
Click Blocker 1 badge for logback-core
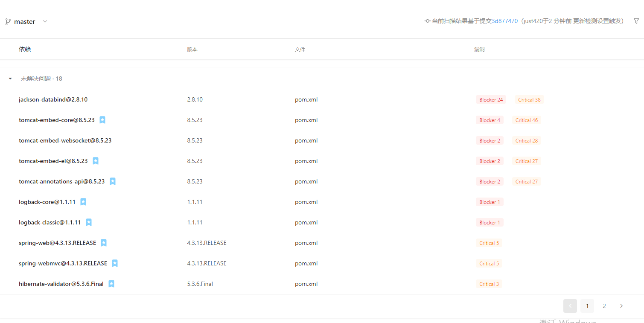(490, 202)
